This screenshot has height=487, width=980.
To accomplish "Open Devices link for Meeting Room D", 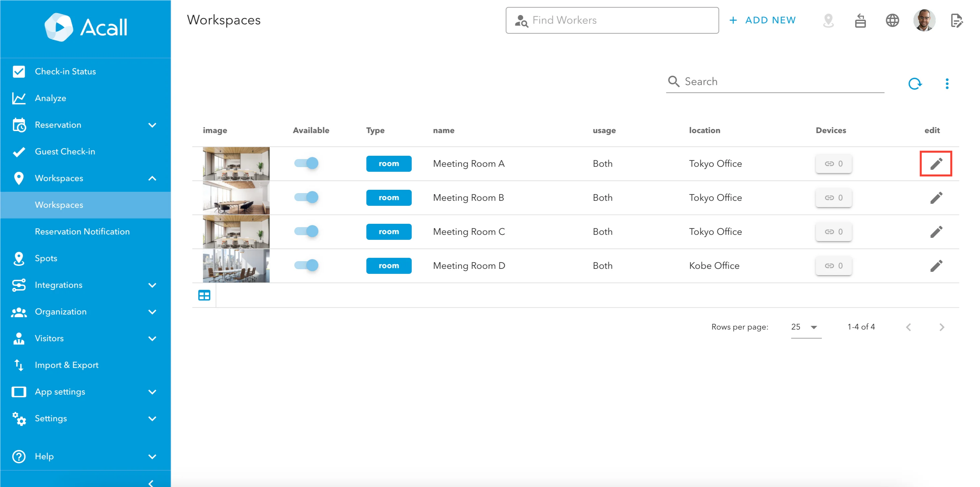I will pyautogui.click(x=834, y=266).
